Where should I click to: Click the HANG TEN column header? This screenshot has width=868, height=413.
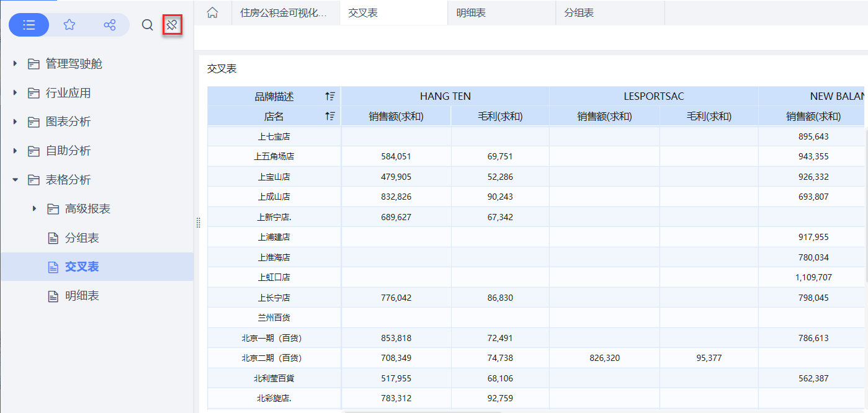coord(445,96)
